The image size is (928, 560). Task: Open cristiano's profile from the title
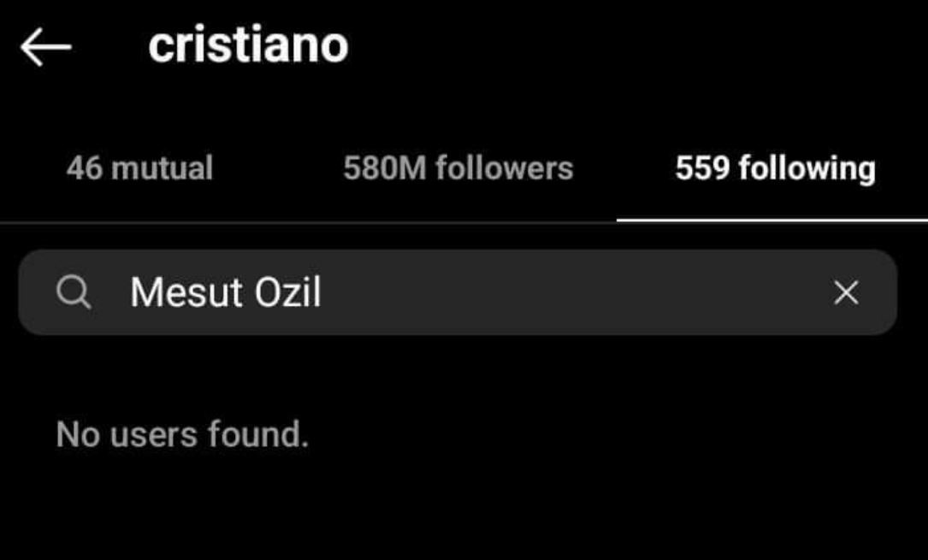[247, 47]
